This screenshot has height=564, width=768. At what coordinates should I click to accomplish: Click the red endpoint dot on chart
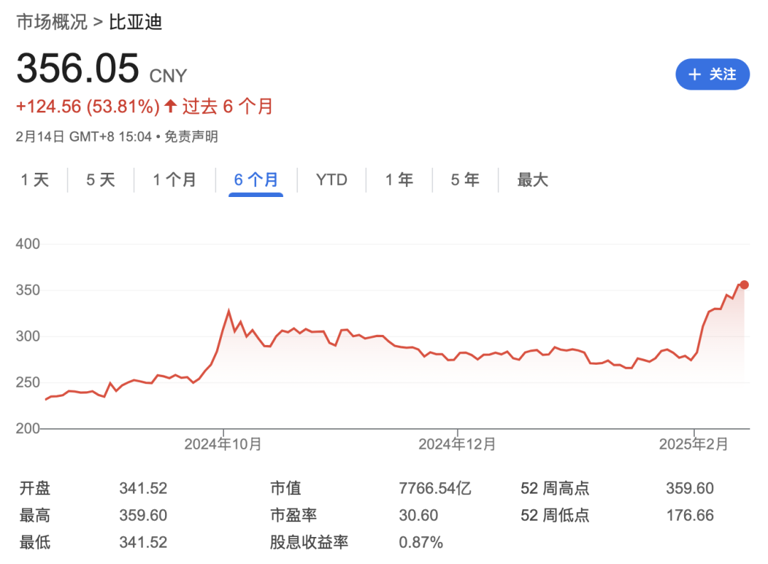744,285
